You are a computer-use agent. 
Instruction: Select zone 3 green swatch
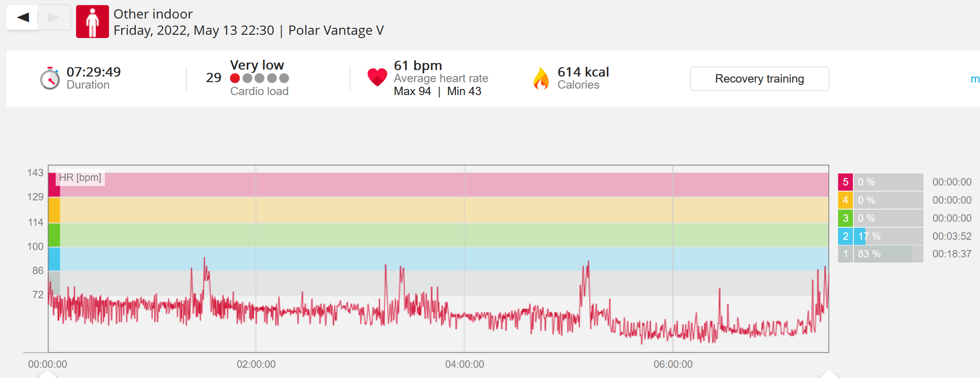[x=845, y=218]
